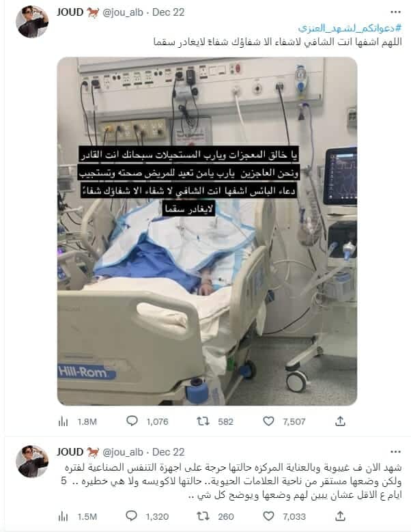Viewport: 411px width, 532px height.
Task: Open the Dec 22 timestamp of first tweet
Action: click(168, 12)
